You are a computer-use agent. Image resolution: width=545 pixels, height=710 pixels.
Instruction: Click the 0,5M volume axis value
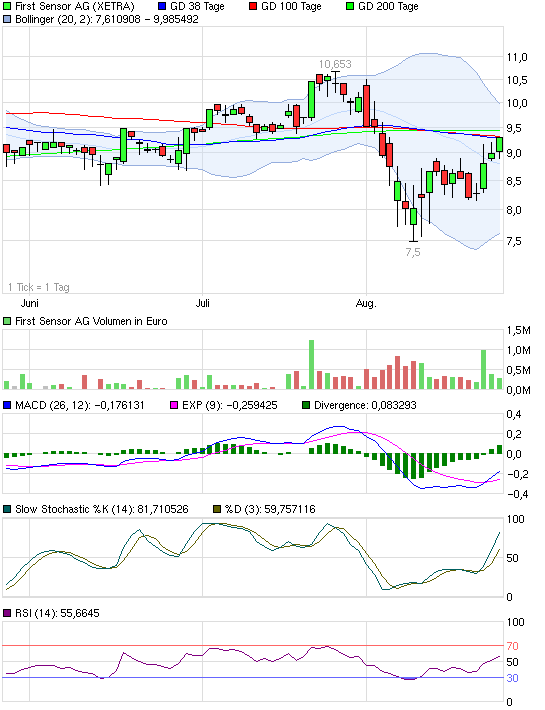tap(519, 370)
